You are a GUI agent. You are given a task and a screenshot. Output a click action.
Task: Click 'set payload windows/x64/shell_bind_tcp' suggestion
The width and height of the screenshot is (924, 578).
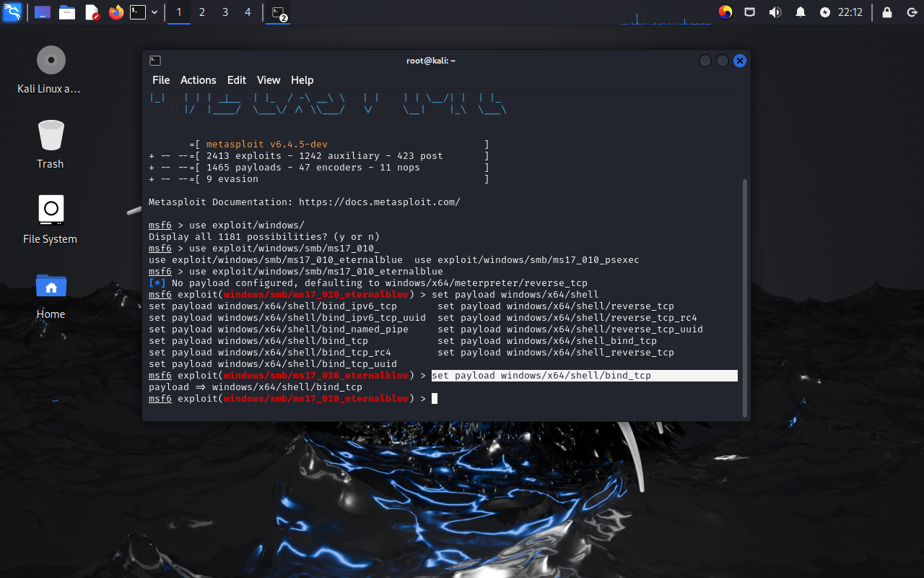(547, 341)
